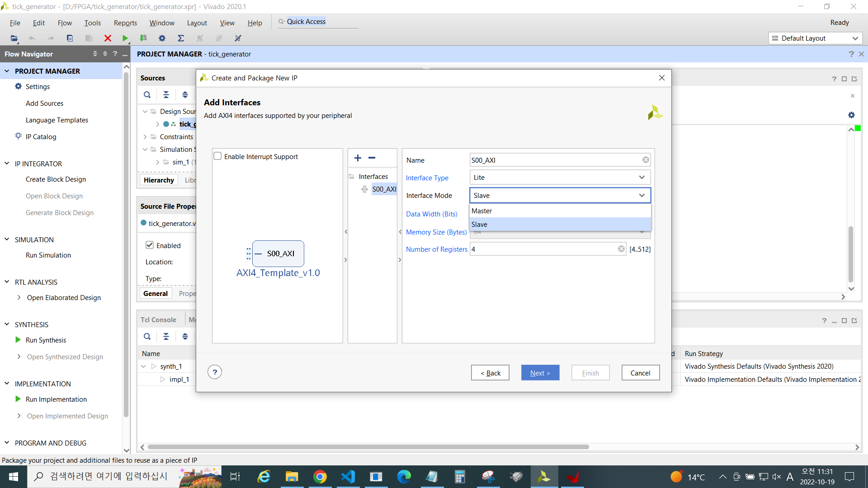Click the Back button

[490, 373]
